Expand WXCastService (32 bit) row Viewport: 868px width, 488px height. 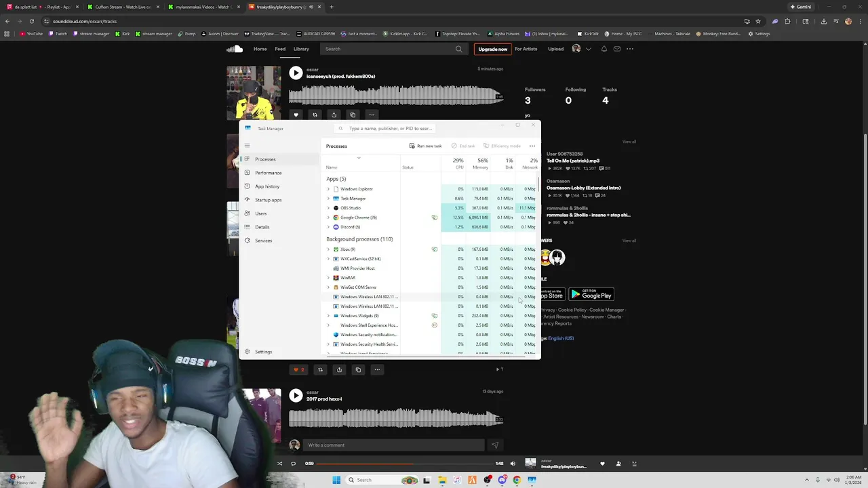[329, 259]
